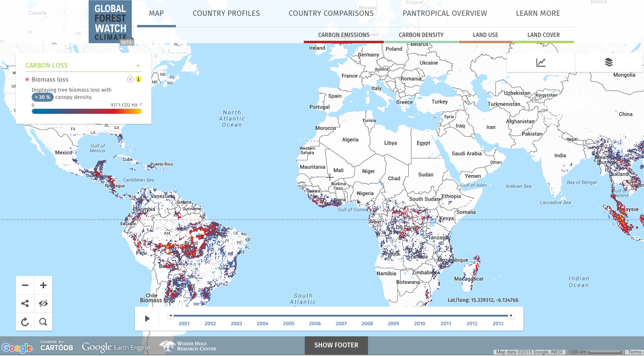Open the search magnifier icon
This screenshot has width=644, height=356.
(x=43, y=322)
